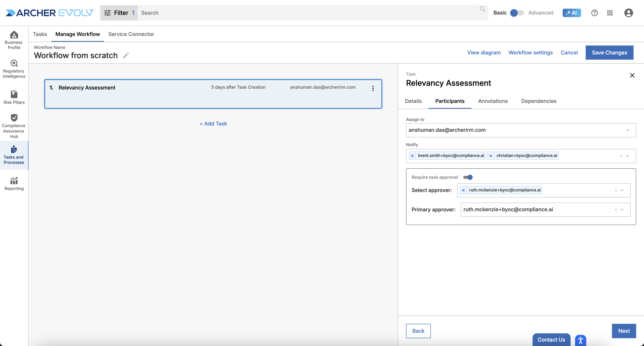Switch to the Service Connector tab
The image size is (644, 346).
point(131,34)
